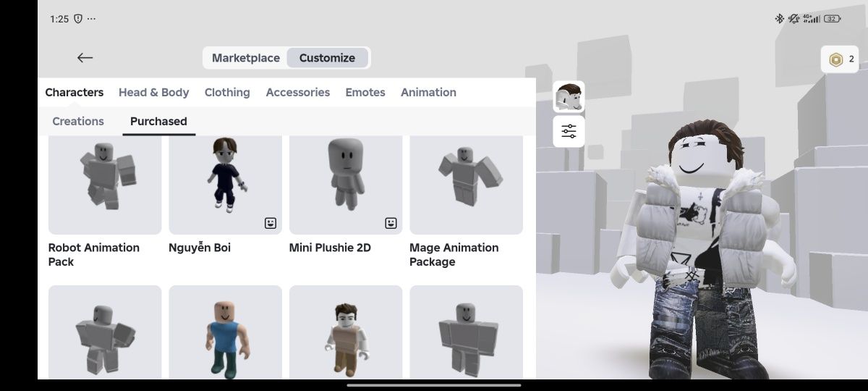Image resolution: width=868 pixels, height=391 pixels.
Task: Tap the dynamic head badge on Mini Plushie 2D
Action: pos(391,223)
